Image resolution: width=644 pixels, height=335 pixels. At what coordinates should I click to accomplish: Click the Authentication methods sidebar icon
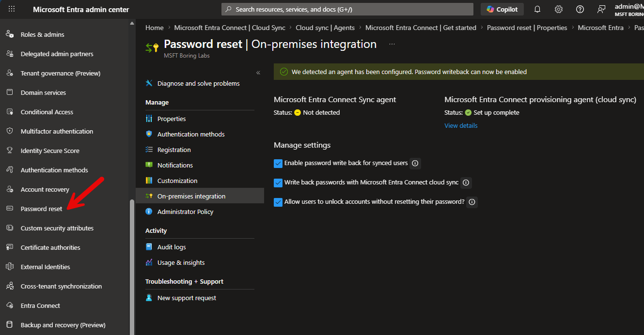[x=9, y=170]
